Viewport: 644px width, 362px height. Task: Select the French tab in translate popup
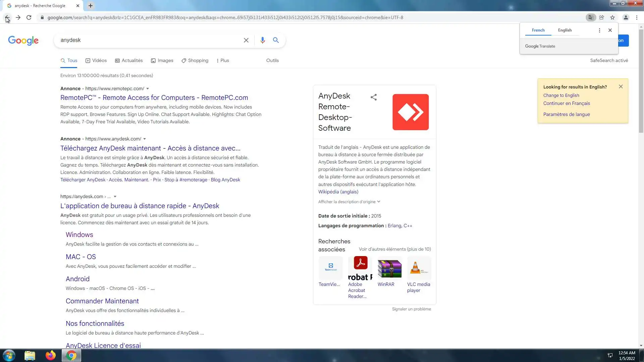538,30
